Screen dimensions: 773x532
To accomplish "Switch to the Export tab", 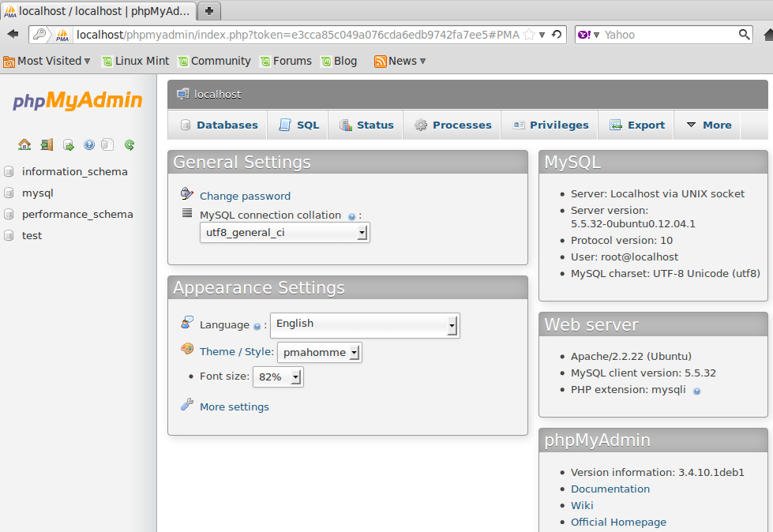I will (x=637, y=126).
